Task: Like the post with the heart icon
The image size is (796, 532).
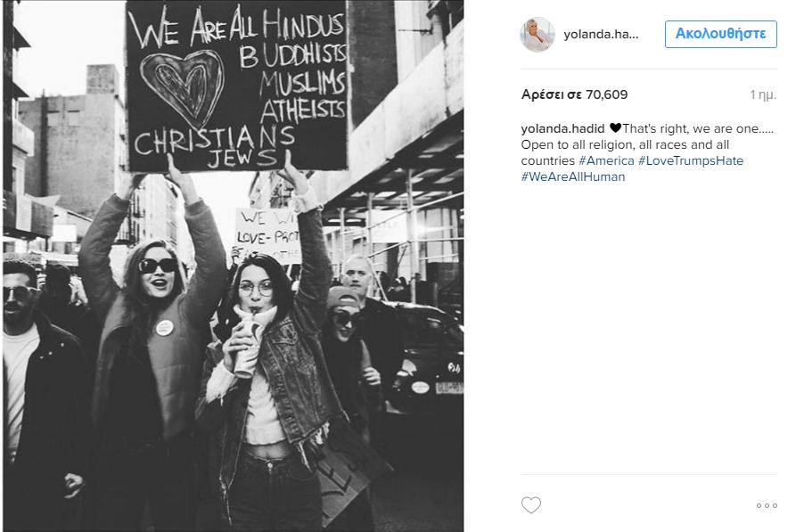Action: [x=531, y=505]
